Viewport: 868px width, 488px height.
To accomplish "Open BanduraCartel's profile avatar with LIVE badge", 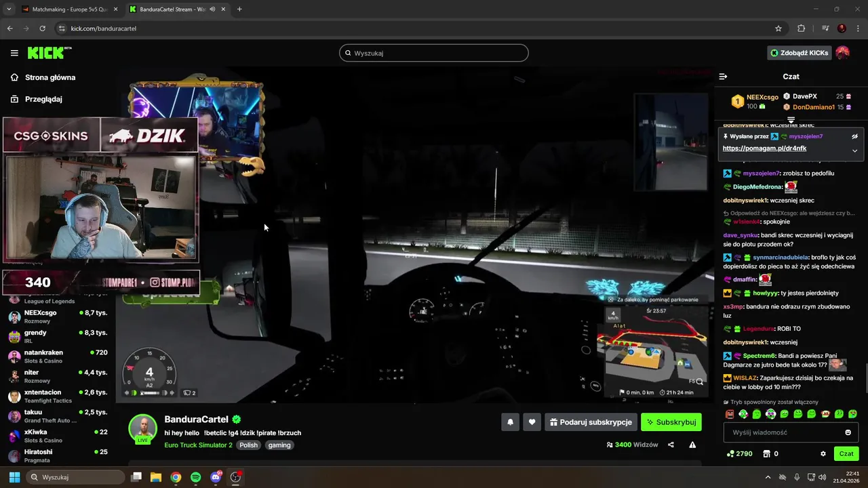I will coord(143,429).
